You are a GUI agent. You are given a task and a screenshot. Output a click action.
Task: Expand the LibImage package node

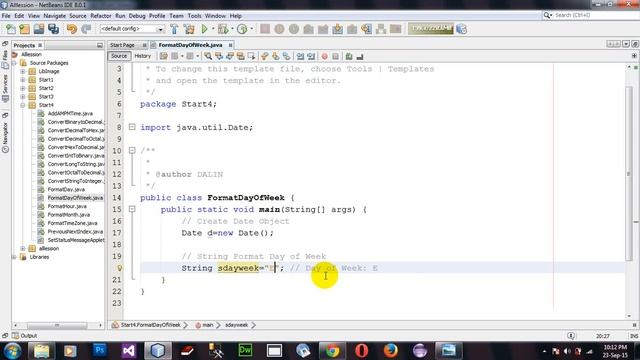pyautogui.click(x=23, y=71)
